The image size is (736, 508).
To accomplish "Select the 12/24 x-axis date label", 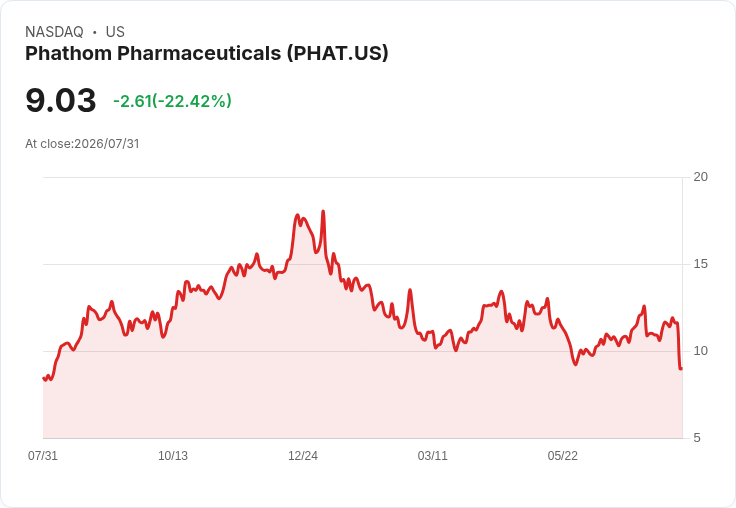I will 303,455.
